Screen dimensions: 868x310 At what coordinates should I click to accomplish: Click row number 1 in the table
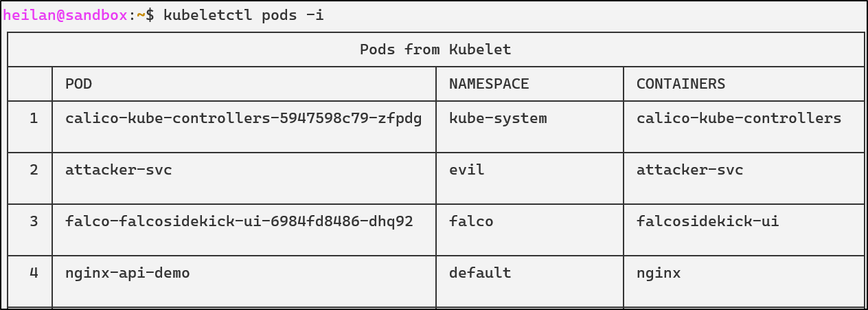click(x=34, y=118)
